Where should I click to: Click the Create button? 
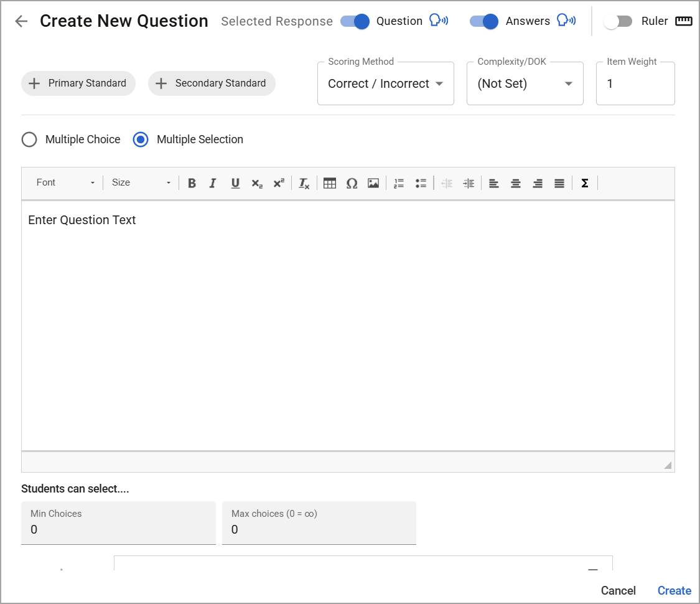point(674,590)
